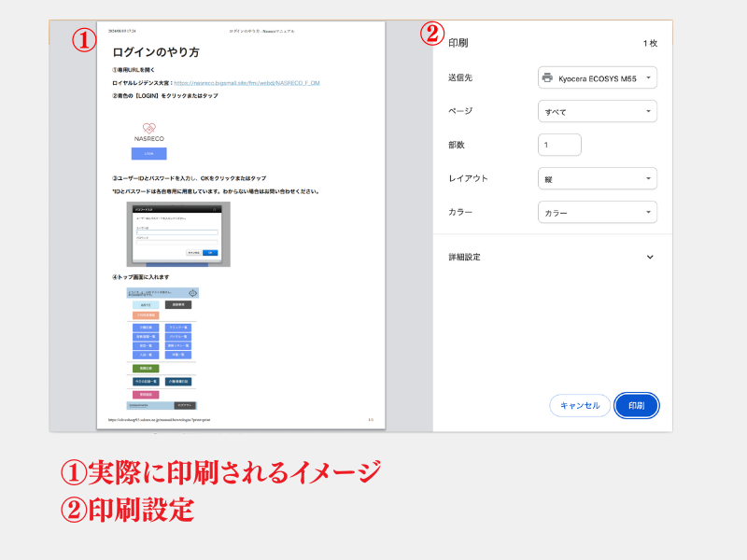Screen dimensions: 747x560
Task: Click the red circled 2 marker
Action: [430, 35]
